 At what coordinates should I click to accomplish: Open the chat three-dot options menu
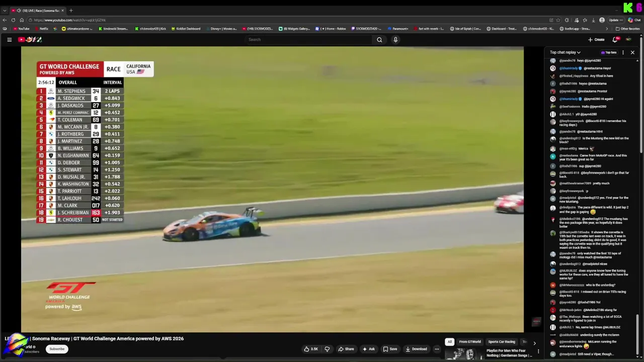623,52
